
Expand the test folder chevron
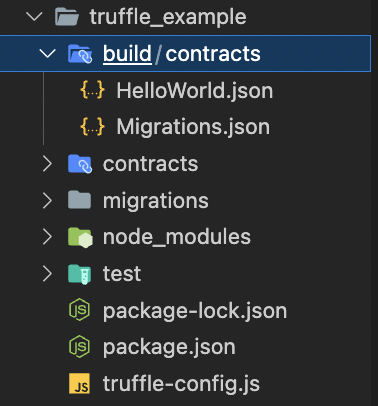47,274
